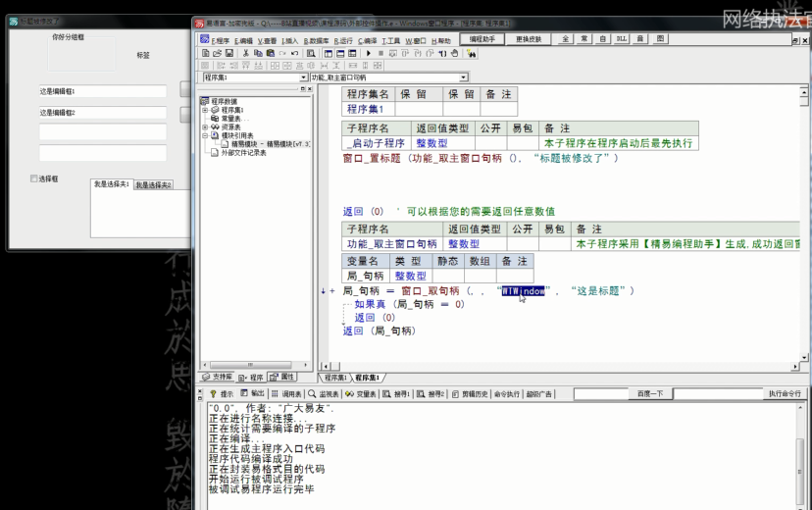Click the Run (play) toolbar icon

coord(369,53)
